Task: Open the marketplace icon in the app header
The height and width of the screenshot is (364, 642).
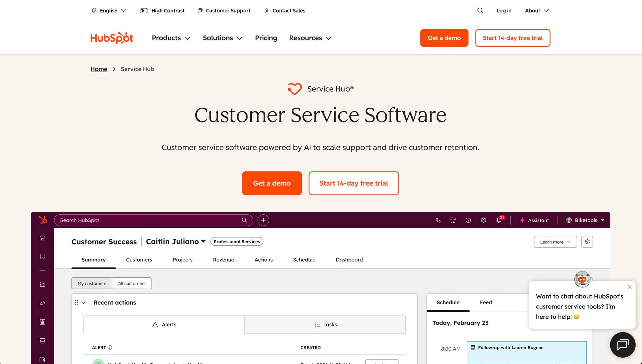Action: (453, 220)
